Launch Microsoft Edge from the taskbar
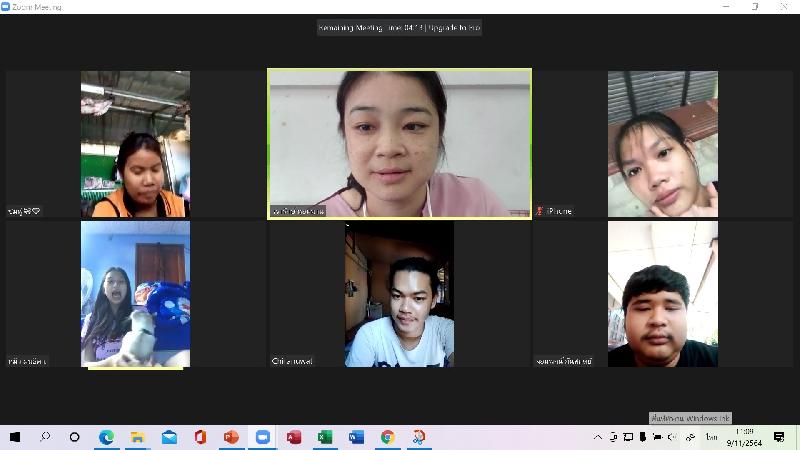Image resolution: width=800 pixels, height=450 pixels. 106,437
